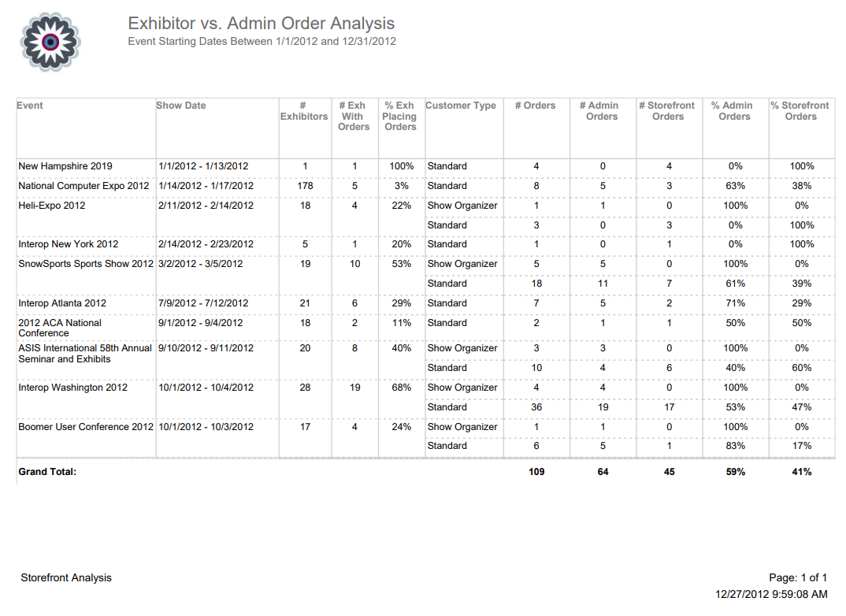Select the Event column header
846x616 pixels.
click(30, 106)
